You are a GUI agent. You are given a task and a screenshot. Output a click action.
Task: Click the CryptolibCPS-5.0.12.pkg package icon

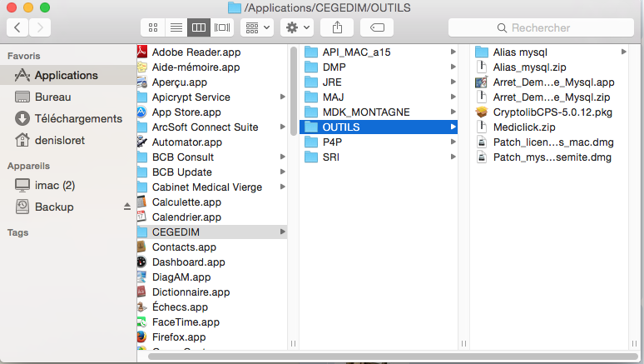click(482, 112)
